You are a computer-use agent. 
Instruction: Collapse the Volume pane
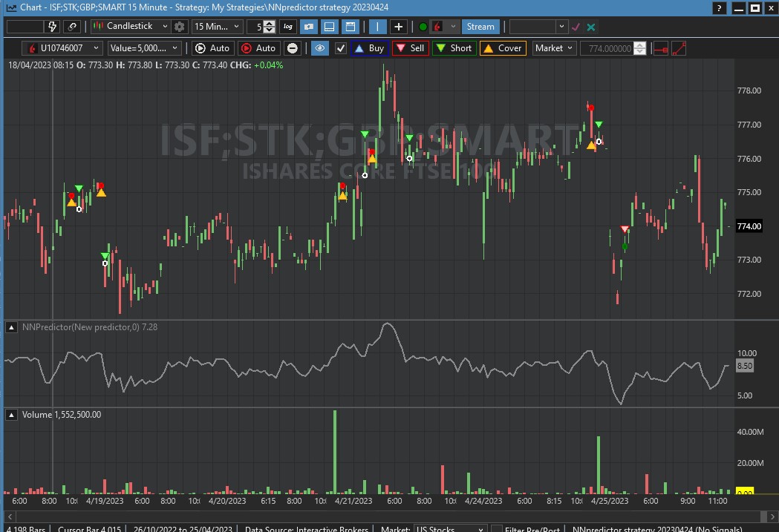tap(11, 415)
